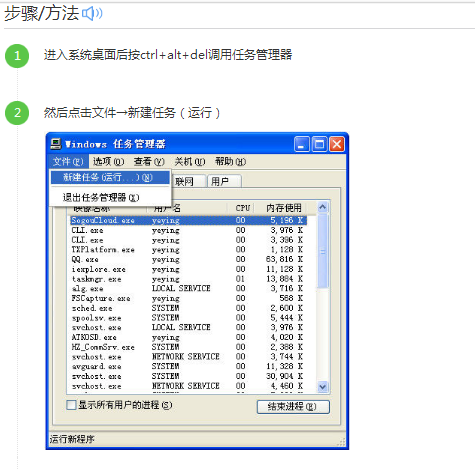The height and width of the screenshot is (470, 475).
Task: Switch to the 联网 tab
Action: click(x=188, y=181)
